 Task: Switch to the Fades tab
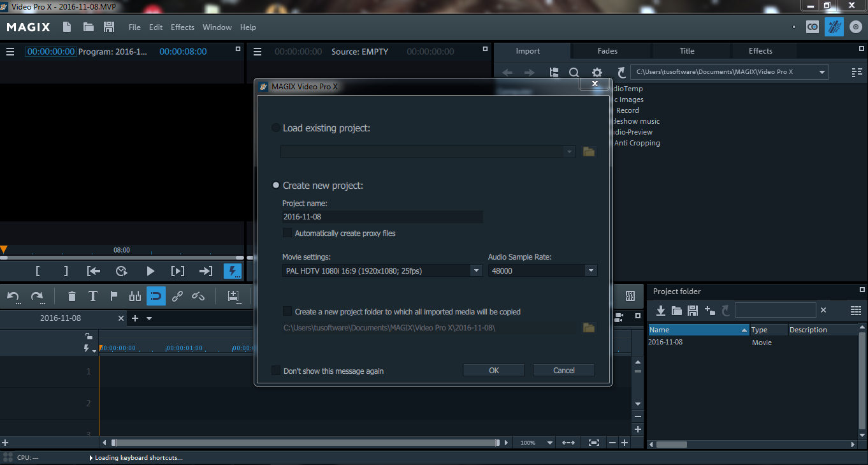pos(607,51)
